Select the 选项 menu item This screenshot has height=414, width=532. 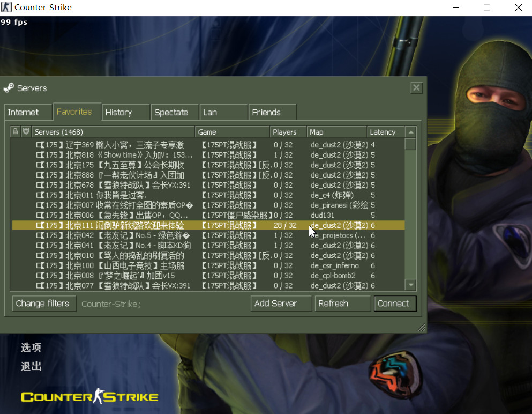coord(31,348)
